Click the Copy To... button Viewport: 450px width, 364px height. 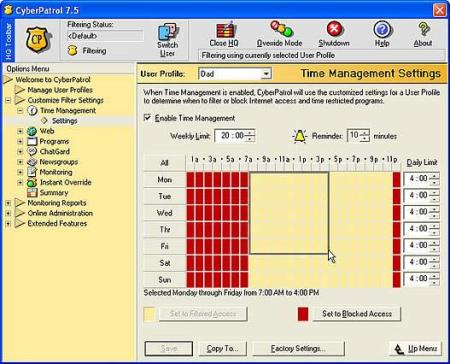point(223,349)
